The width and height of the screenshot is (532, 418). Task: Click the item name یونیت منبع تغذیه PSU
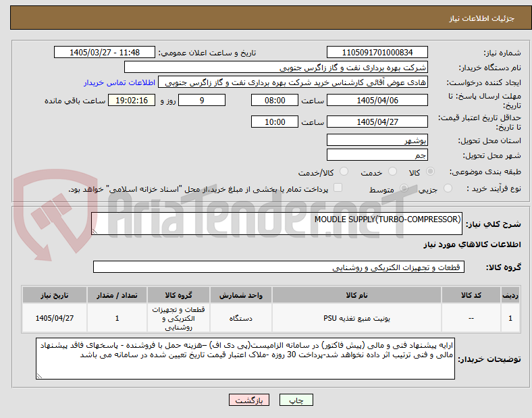[356, 318]
